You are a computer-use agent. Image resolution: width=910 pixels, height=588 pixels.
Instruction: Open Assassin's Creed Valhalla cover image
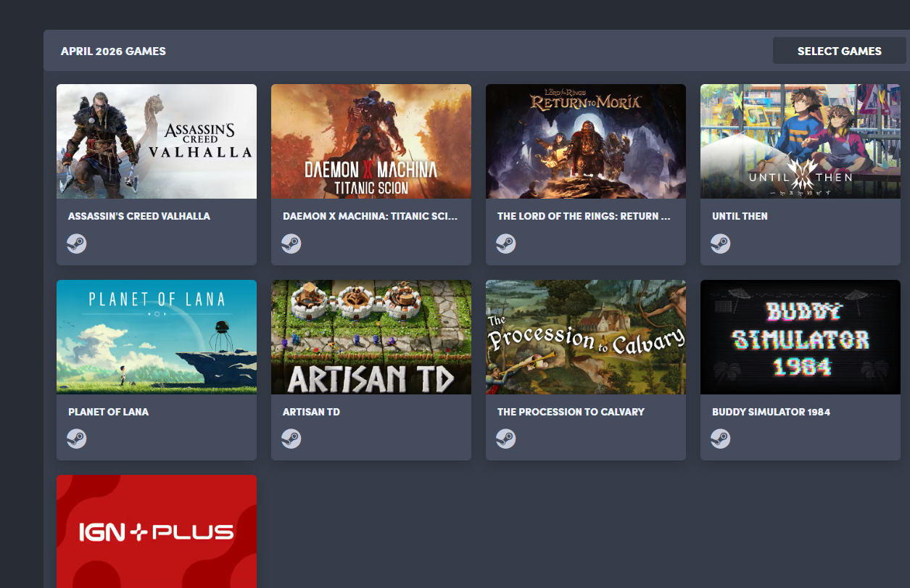tap(157, 141)
